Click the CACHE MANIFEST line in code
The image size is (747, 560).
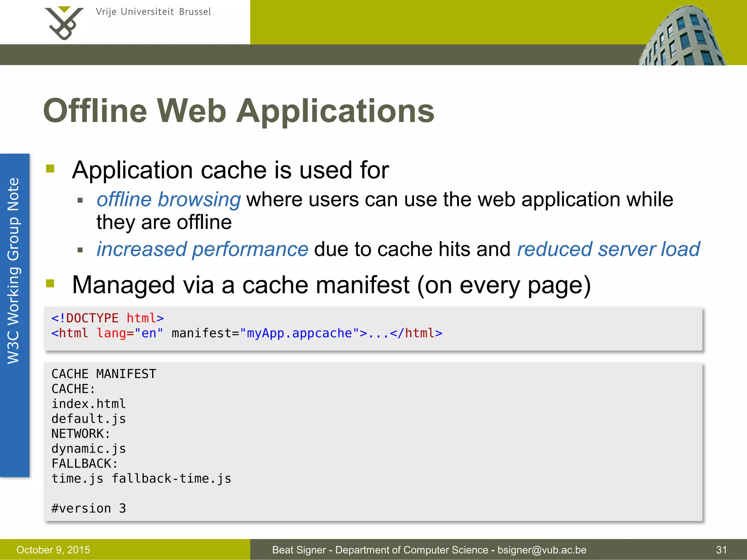point(104,374)
